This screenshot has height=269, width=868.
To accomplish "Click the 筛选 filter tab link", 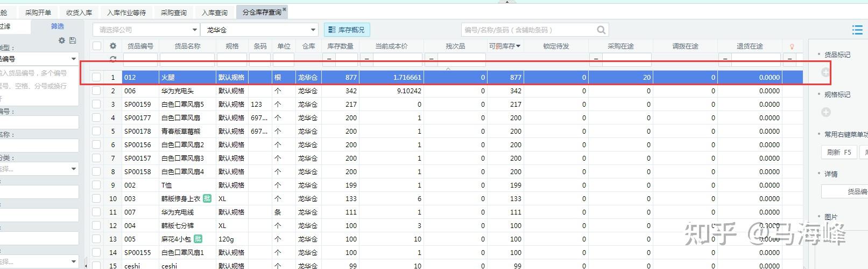I will 58,26.
